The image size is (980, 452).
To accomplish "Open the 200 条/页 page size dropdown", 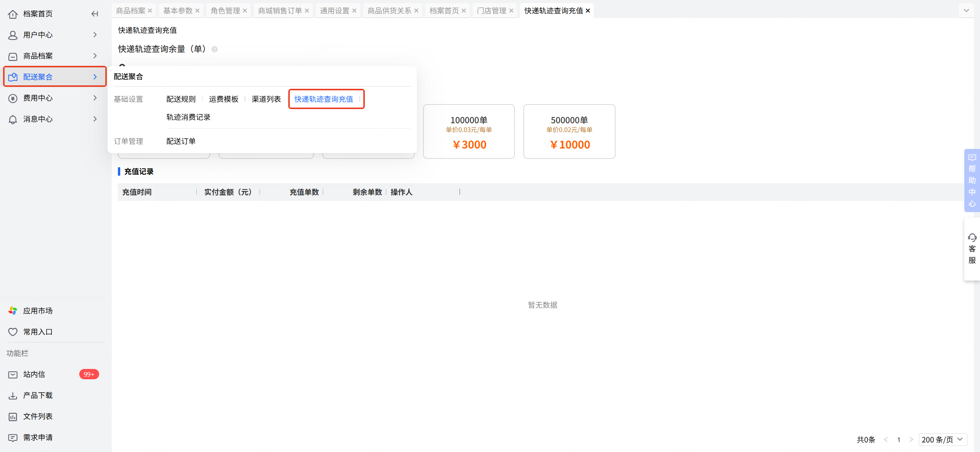I will 942,439.
